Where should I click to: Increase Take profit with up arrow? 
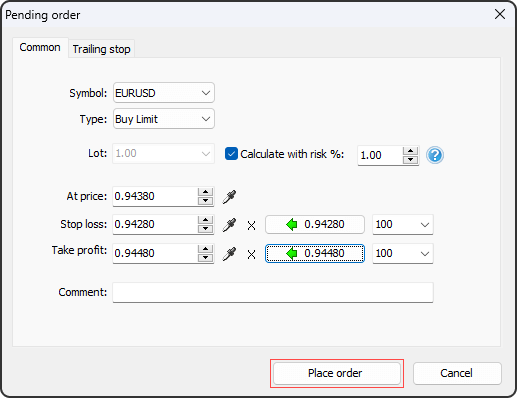point(205,249)
